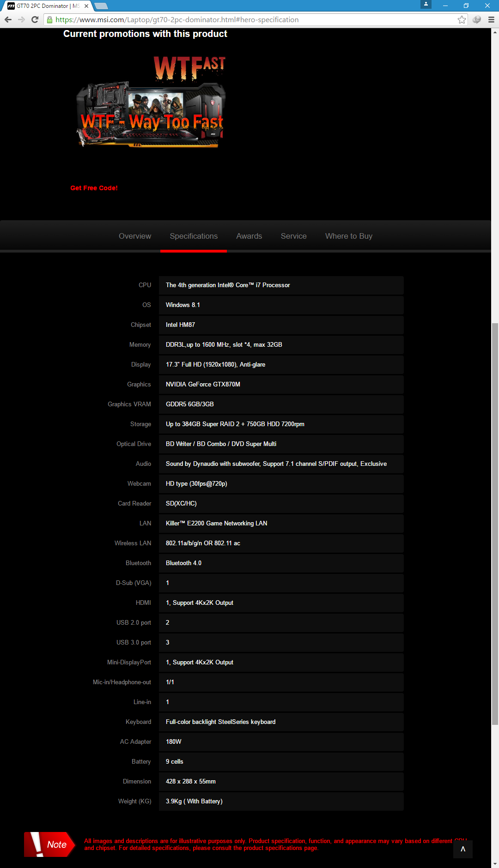This screenshot has height=868, width=499.
Task: Close the GT70 2PC Dominator tab
Action: pos(86,6)
